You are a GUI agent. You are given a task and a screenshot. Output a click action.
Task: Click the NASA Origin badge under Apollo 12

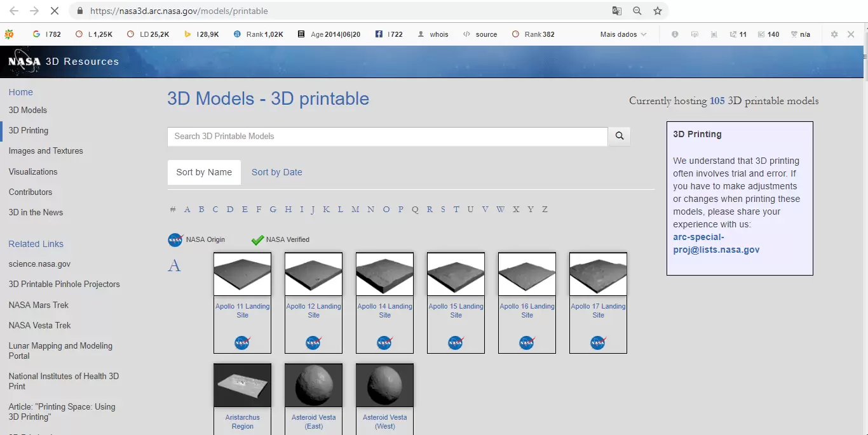(x=313, y=343)
